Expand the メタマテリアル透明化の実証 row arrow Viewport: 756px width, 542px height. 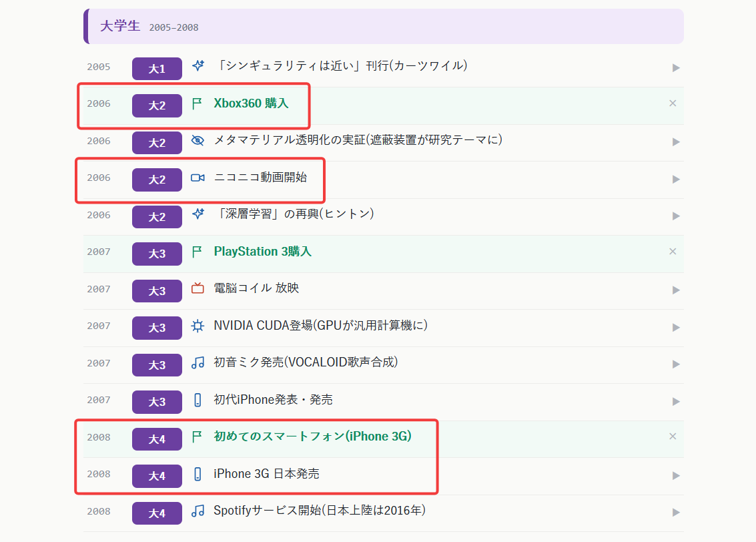(x=676, y=142)
